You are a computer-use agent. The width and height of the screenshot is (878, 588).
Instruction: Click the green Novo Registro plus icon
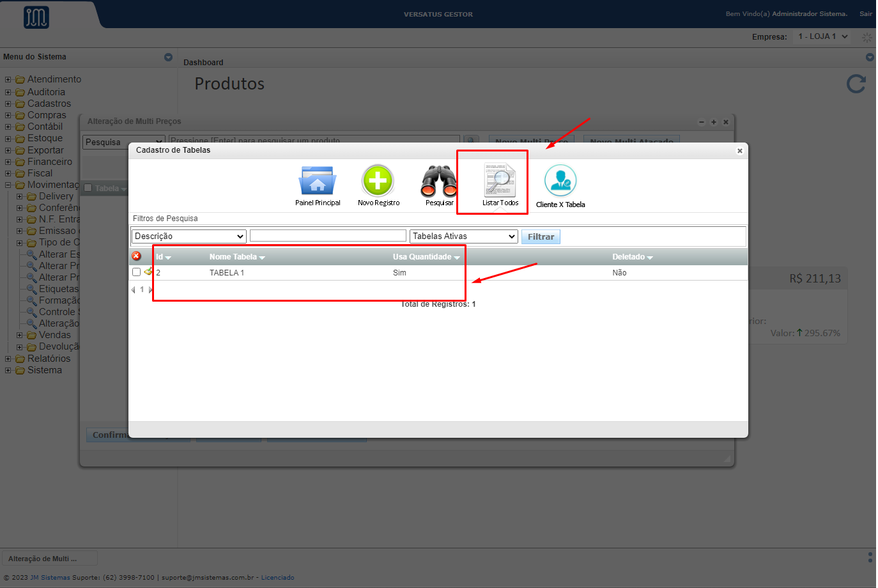(x=378, y=182)
